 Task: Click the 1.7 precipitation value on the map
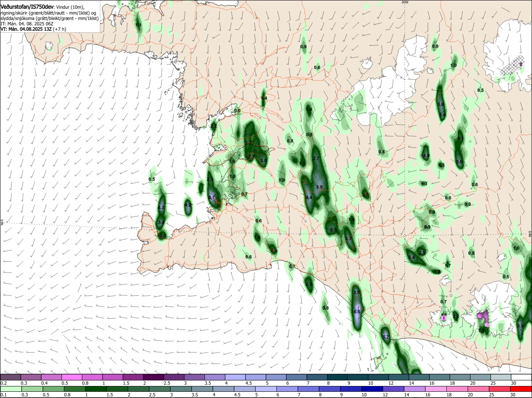448,265
